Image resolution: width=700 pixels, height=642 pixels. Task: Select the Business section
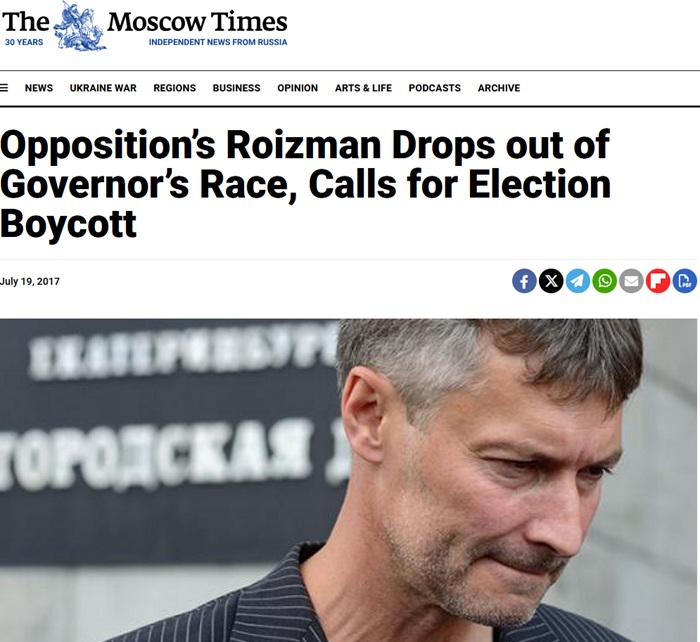[236, 88]
